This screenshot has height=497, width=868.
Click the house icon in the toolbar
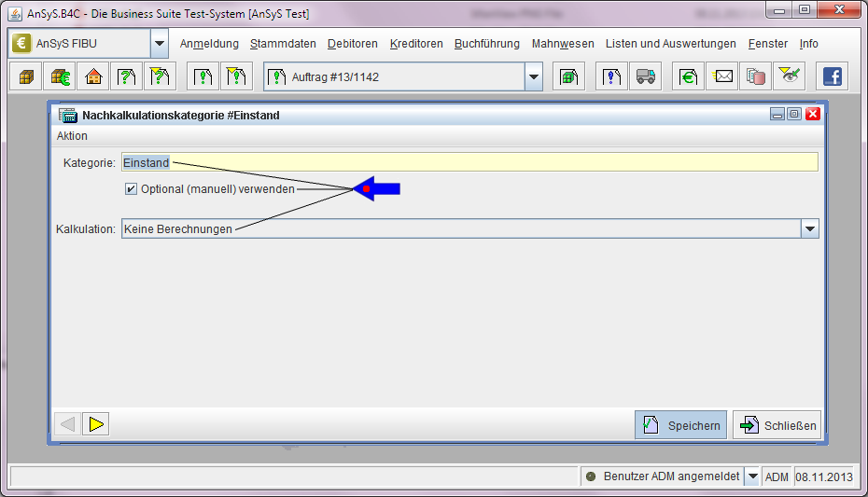92,77
